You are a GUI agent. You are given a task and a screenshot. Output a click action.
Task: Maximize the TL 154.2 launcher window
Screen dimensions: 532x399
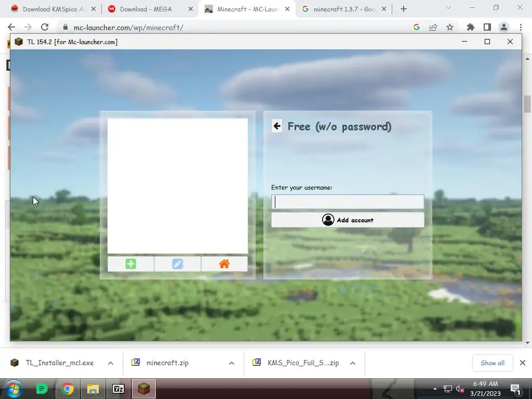pos(487,42)
